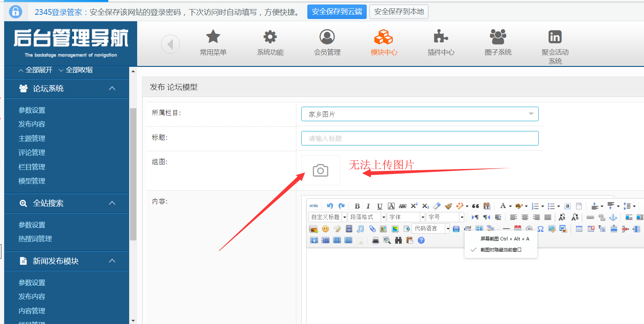Toggle the '截图时隐藏当前窗口' checked option
The height and width of the screenshot is (324, 644).
coord(500,250)
